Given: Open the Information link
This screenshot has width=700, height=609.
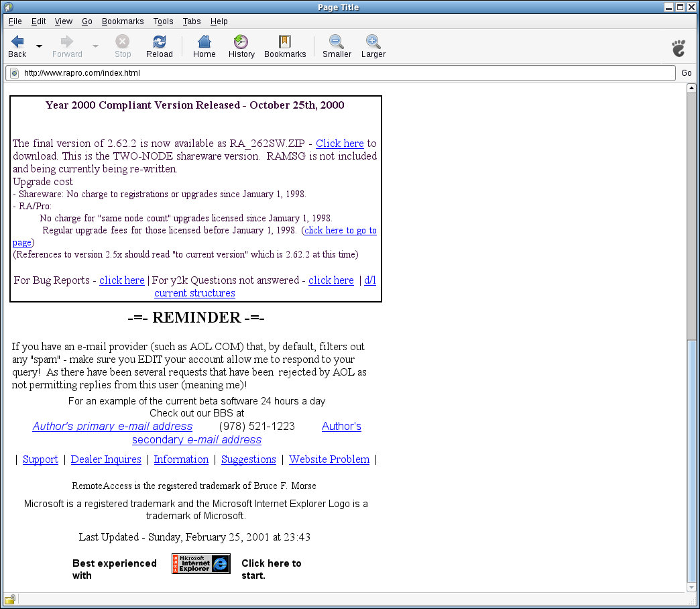Looking at the screenshot, I should tap(181, 459).
